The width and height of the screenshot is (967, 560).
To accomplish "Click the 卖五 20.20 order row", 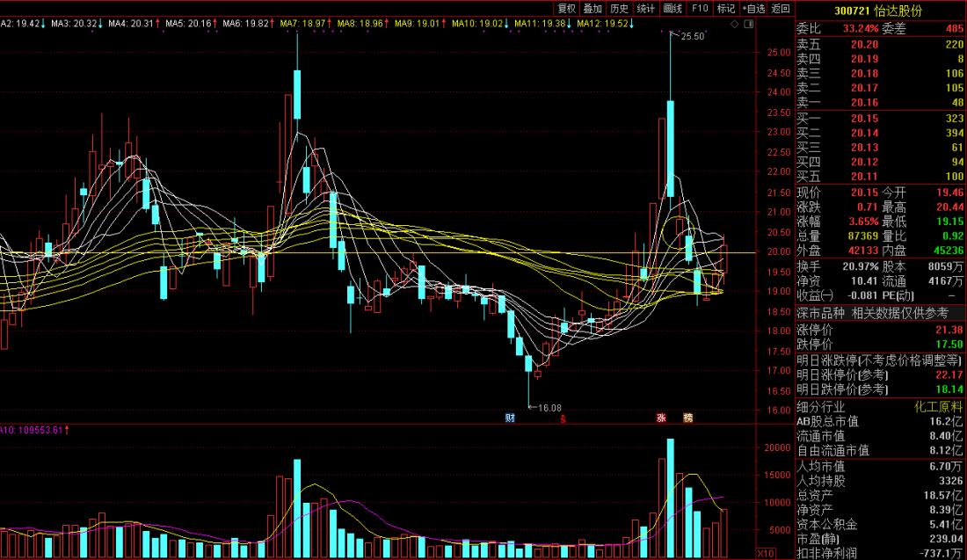I will pyautogui.click(x=880, y=45).
